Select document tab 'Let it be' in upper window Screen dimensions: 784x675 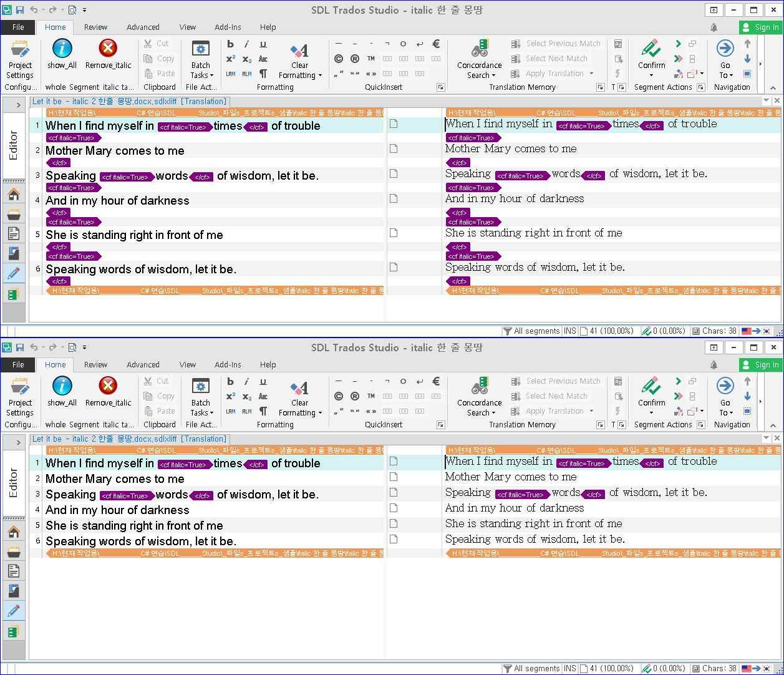pyautogui.click(x=130, y=101)
